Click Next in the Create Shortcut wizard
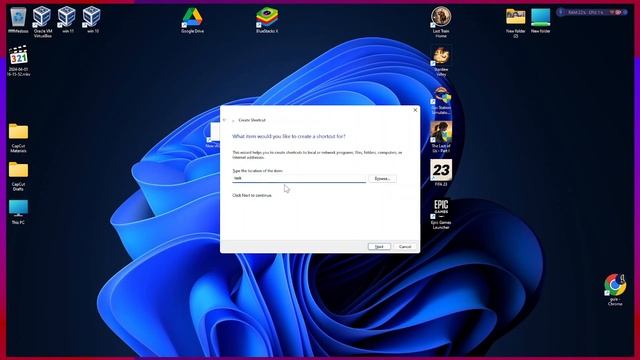 [x=379, y=247]
